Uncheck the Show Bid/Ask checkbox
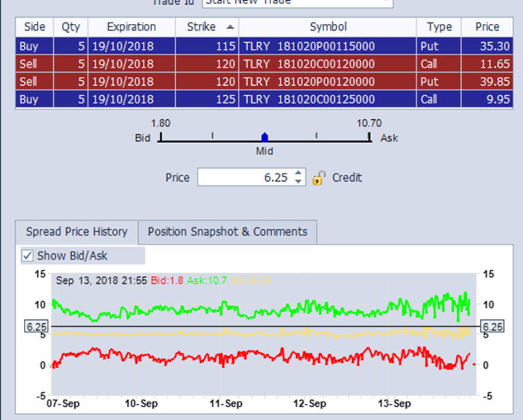The width and height of the screenshot is (523, 420). (27, 256)
